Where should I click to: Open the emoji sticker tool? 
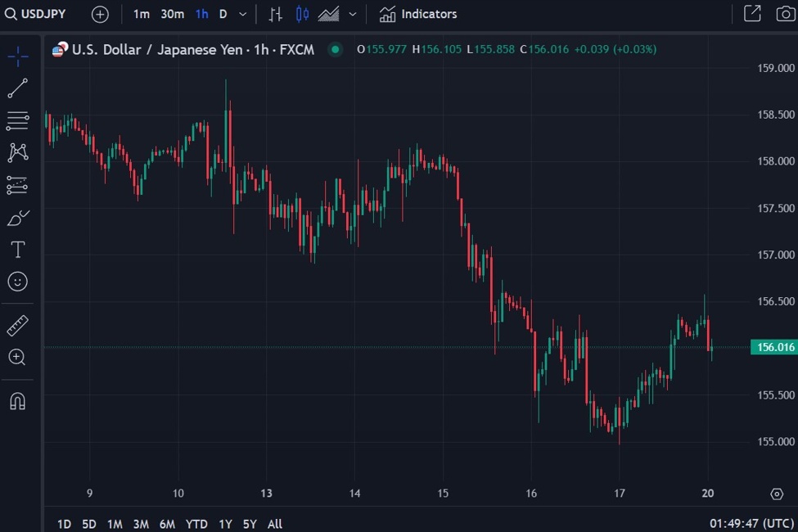pyautogui.click(x=17, y=282)
